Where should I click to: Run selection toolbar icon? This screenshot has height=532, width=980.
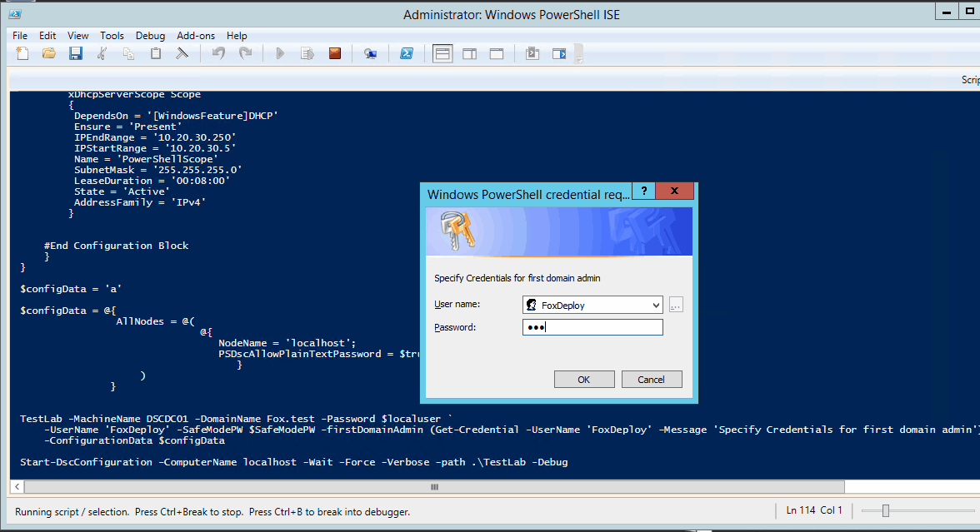[x=307, y=53]
